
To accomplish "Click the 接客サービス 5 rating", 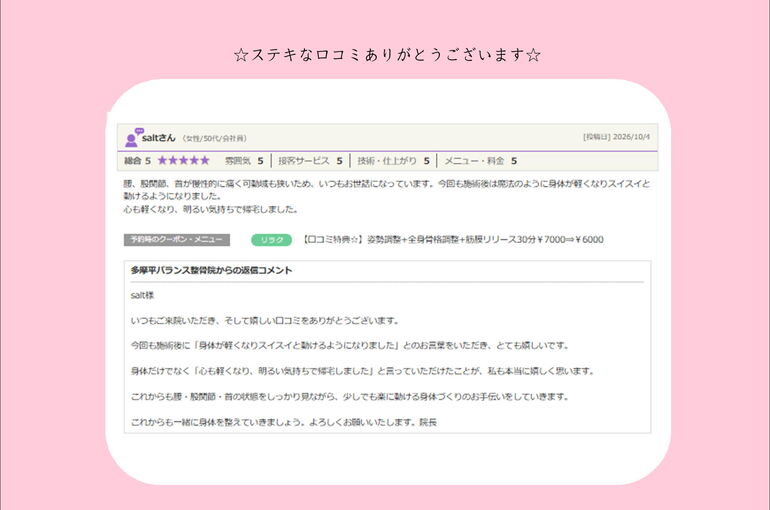I will (x=310, y=161).
